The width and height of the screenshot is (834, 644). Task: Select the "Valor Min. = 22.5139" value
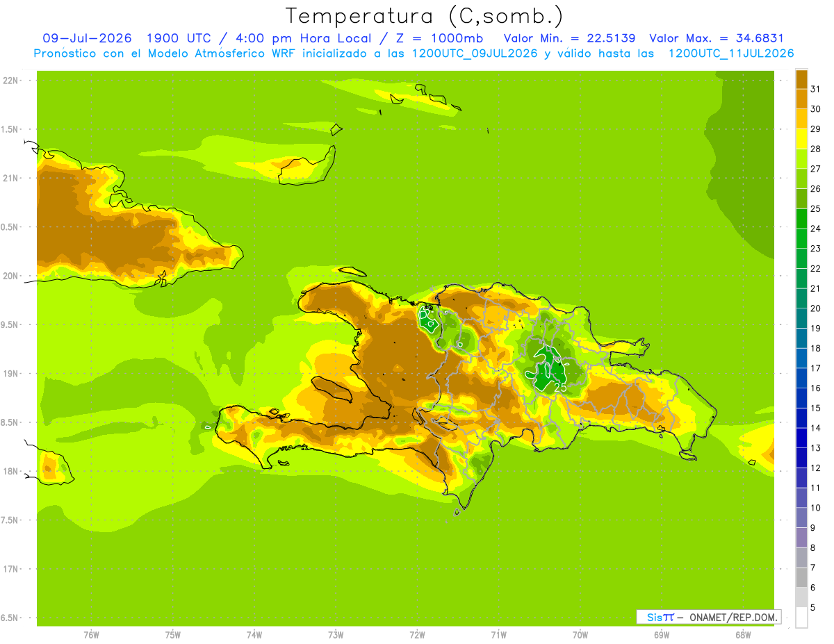pyautogui.click(x=569, y=38)
